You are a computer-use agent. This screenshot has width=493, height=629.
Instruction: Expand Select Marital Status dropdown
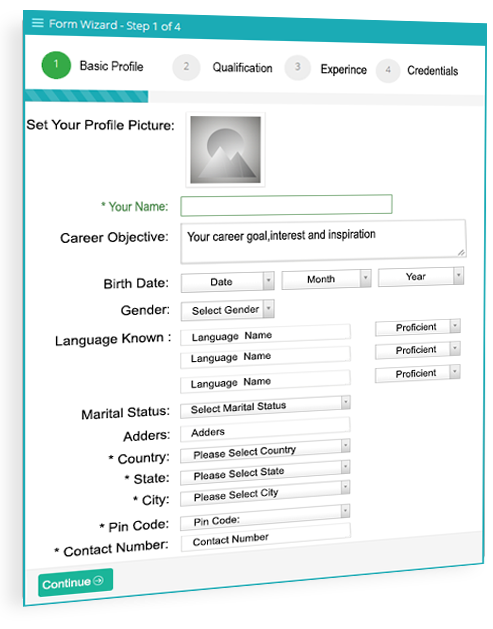(x=265, y=407)
